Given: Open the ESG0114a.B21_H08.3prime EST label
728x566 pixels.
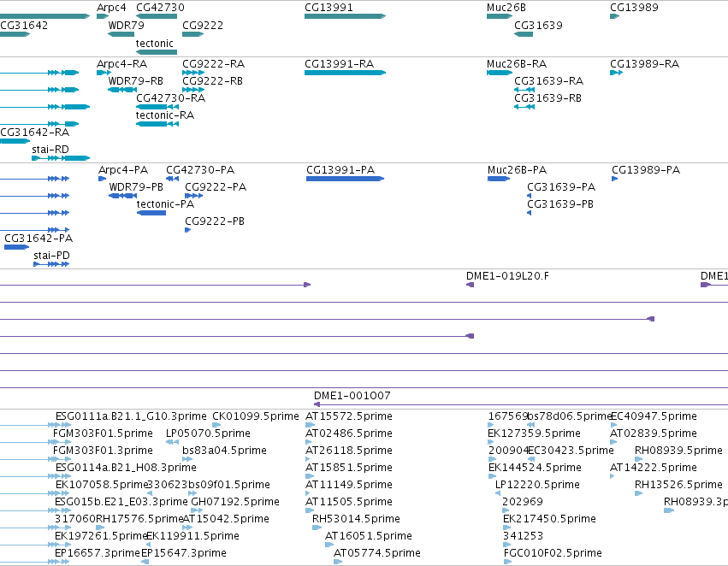Looking at the screenshot, I should (x=126, y=469).
